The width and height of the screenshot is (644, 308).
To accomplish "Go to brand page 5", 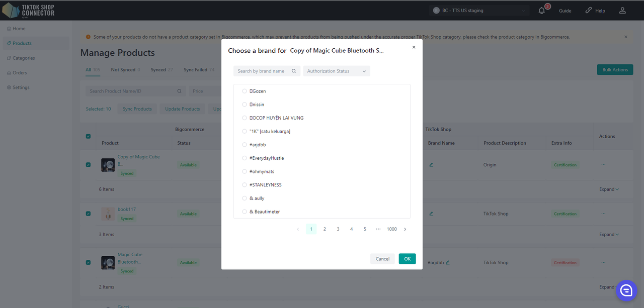I will (365, 229).
